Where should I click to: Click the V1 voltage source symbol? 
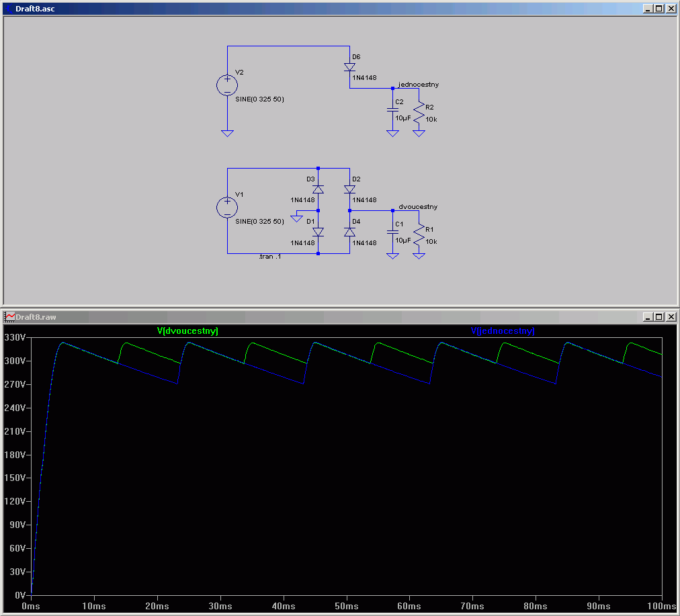pos(227,208)
